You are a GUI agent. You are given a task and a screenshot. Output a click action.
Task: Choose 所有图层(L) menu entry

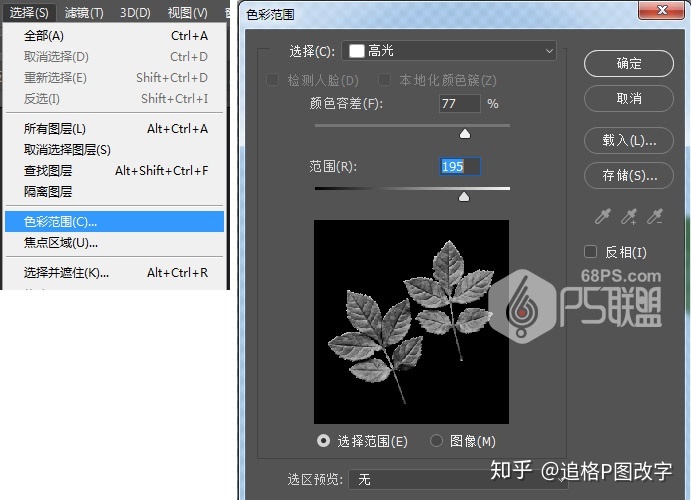[x=115, y=129]
